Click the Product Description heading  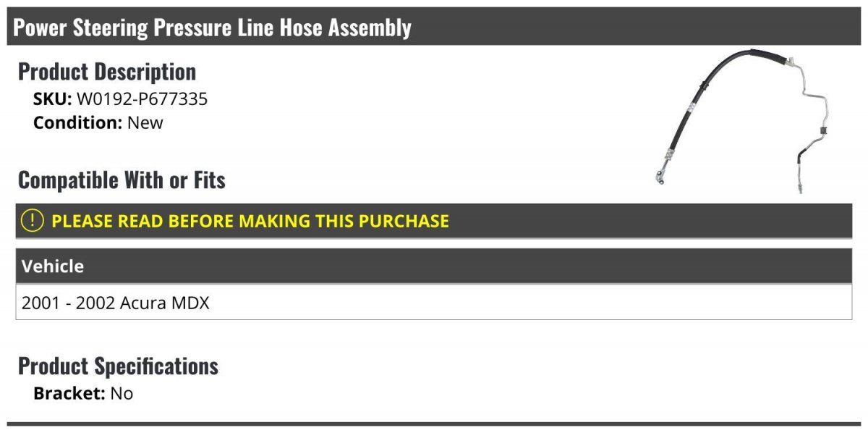coord(107,72)
